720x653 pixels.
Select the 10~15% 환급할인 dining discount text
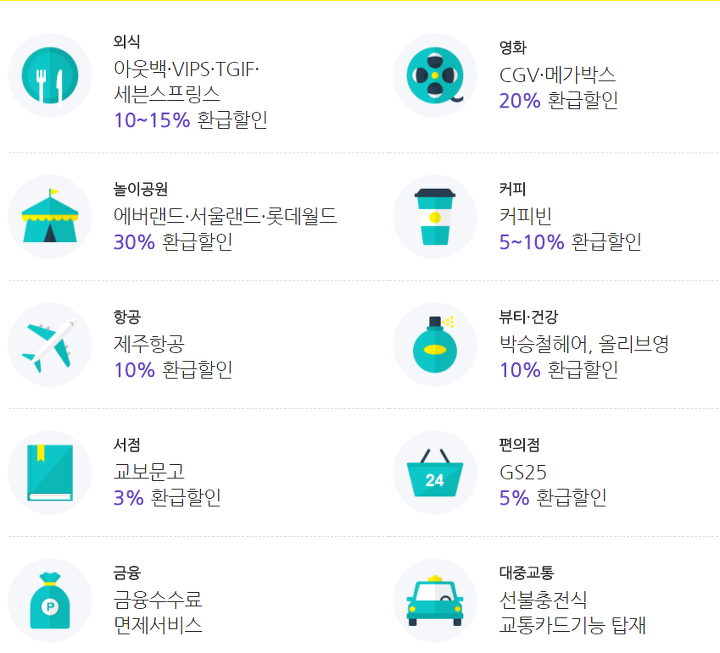(191, 120)
